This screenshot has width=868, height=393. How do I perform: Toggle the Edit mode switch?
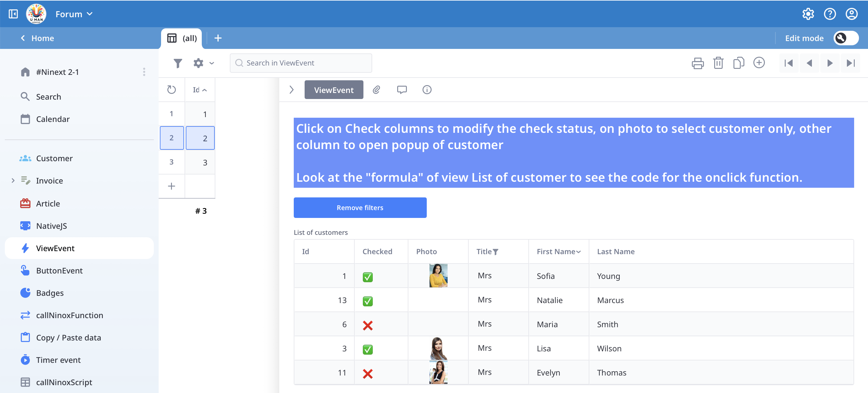pyautogui.click(x=845, y=38)
